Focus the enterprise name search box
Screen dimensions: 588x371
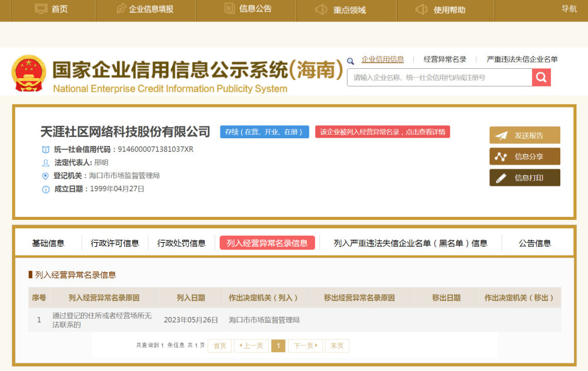439,77
